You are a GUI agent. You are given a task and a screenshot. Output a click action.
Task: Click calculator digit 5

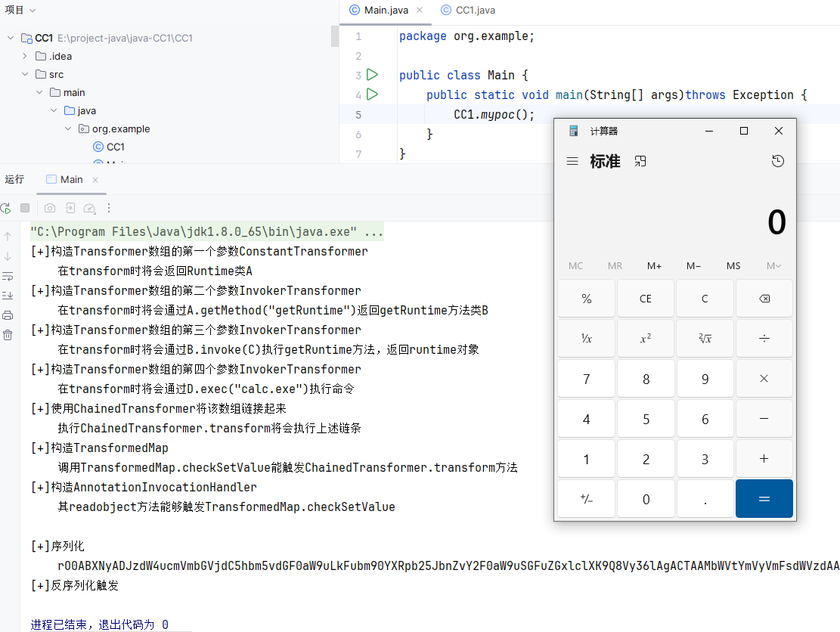click(646, 419)
